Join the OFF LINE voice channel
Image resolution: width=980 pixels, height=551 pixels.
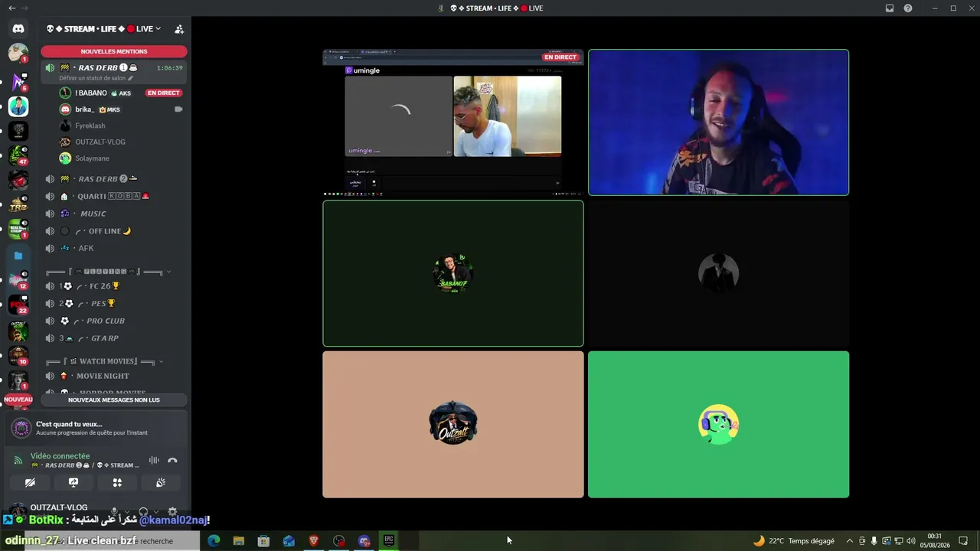(114, 231)
